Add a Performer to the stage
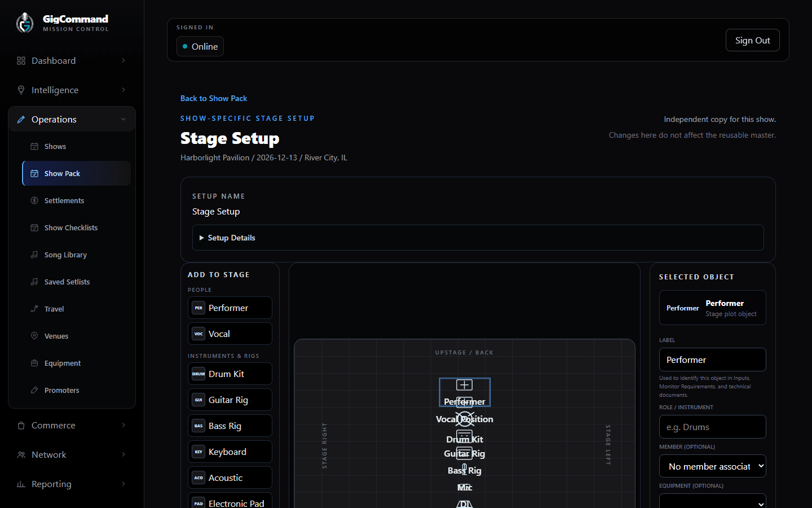The width and height of the screenshot is (812, 508). pyautogui.click(x=230, y=308)
